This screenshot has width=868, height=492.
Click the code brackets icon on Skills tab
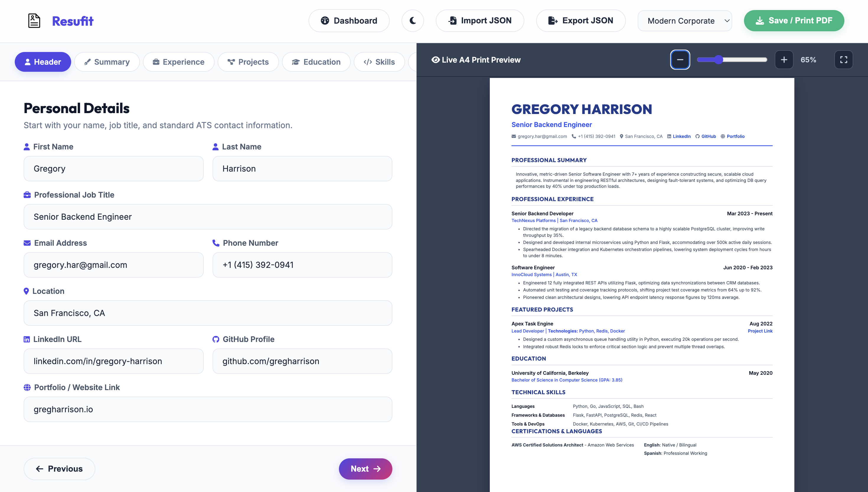tap(368, 62)
